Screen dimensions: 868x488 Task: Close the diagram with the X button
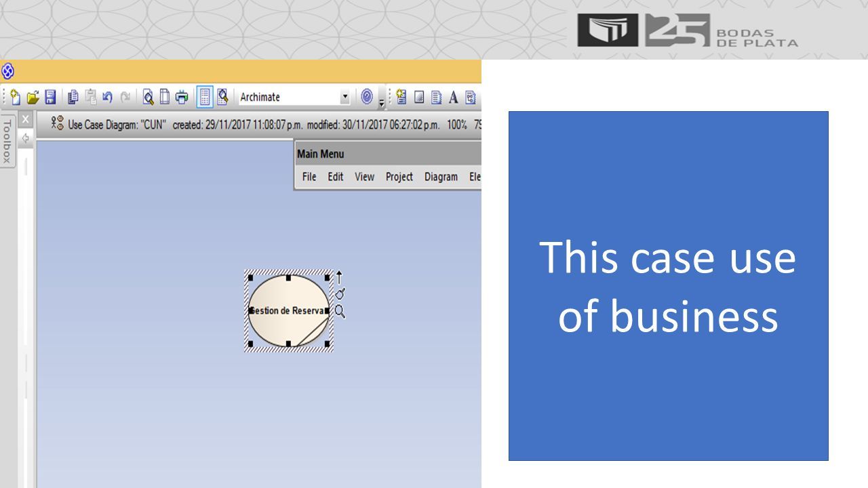26,120
